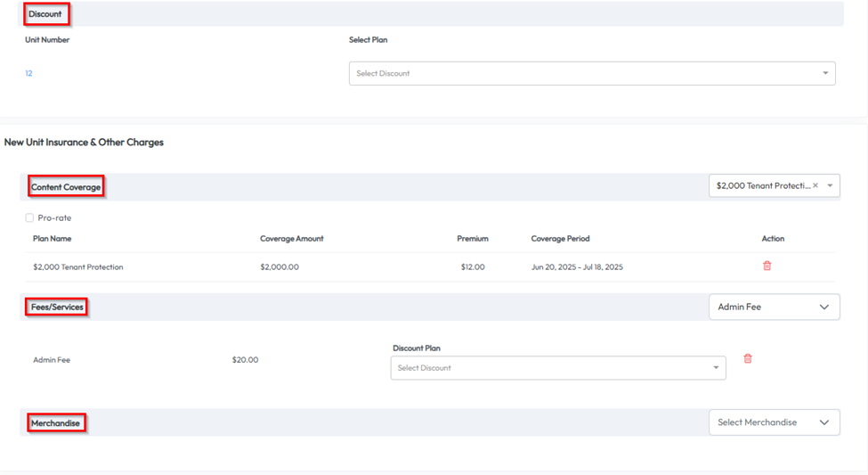868x475 pixels.
Task: Open Admin Fee Discount Plan dropdown
Action: (557, 367)
